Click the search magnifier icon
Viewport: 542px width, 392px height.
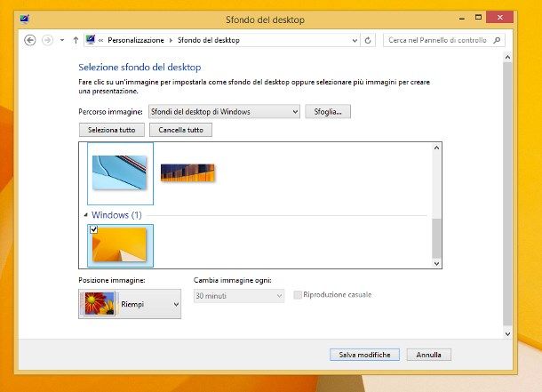point(497,40)
